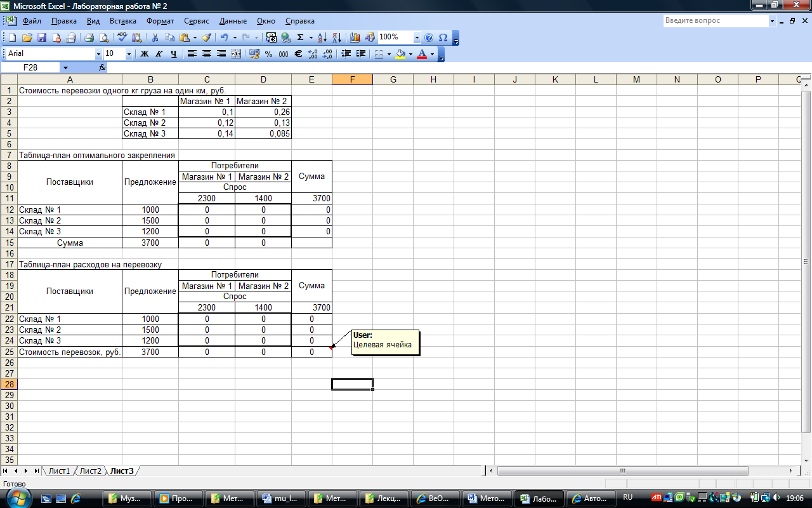Launch the Chart Wizard
Screen dimensions: 812x508
point(355,37)
